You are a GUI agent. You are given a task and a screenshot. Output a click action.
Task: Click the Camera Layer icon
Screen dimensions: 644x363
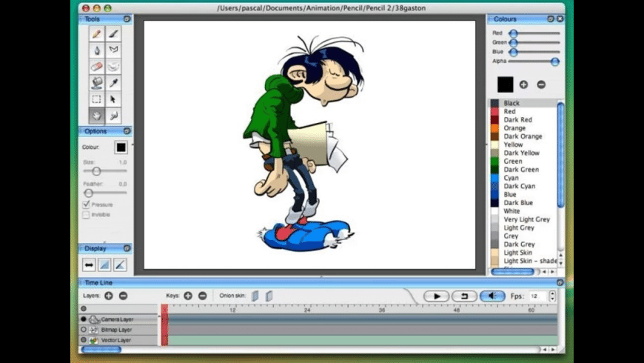pos(94,319)
